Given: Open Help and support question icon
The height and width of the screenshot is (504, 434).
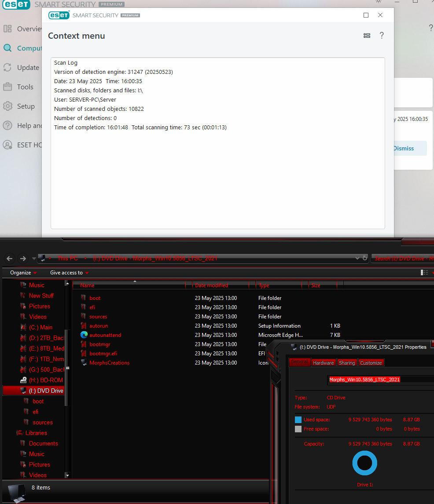Looking at the screenshot, I should click(x=7, y=125).
